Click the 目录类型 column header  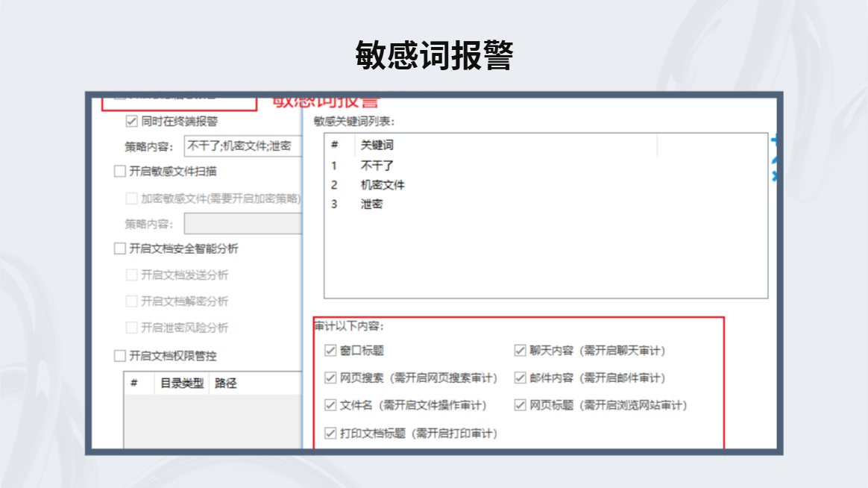(x=181, y=384)
